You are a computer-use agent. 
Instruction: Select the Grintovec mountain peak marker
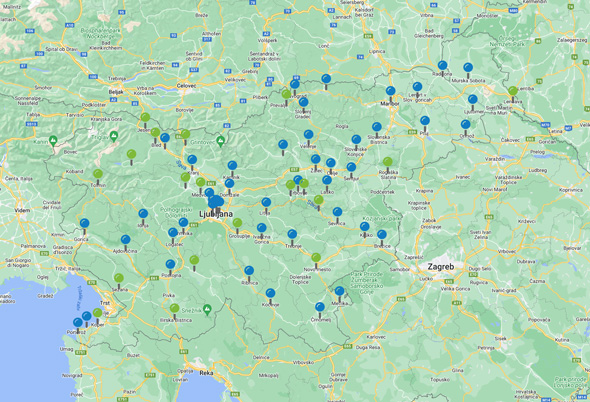point(221,142)
